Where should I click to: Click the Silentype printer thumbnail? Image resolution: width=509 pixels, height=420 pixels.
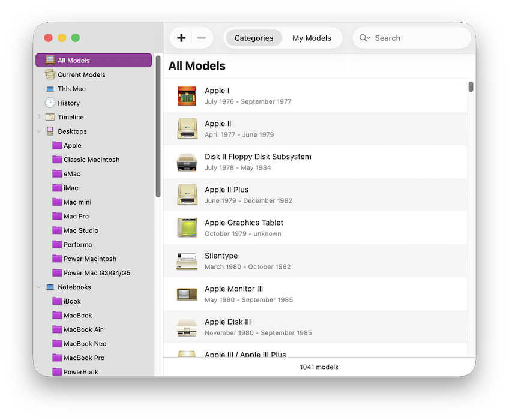coord(187,261)
